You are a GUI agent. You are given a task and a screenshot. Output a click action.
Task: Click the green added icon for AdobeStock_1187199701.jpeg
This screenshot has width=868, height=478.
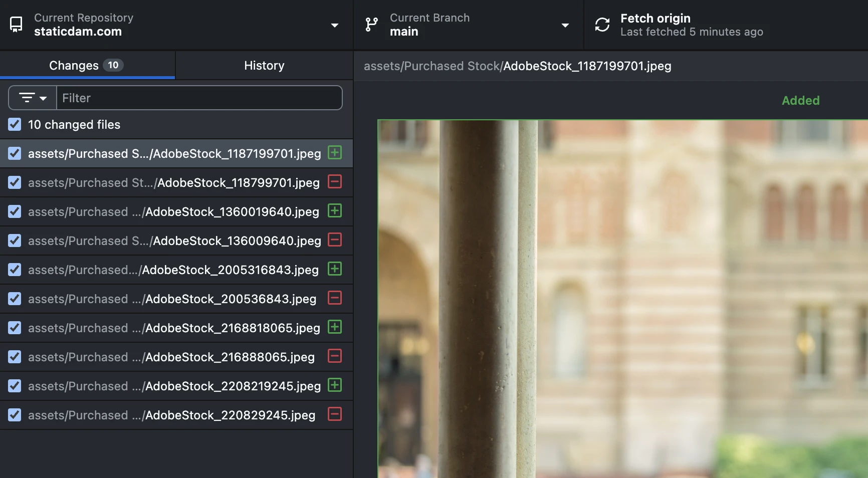tap(334, 153)
